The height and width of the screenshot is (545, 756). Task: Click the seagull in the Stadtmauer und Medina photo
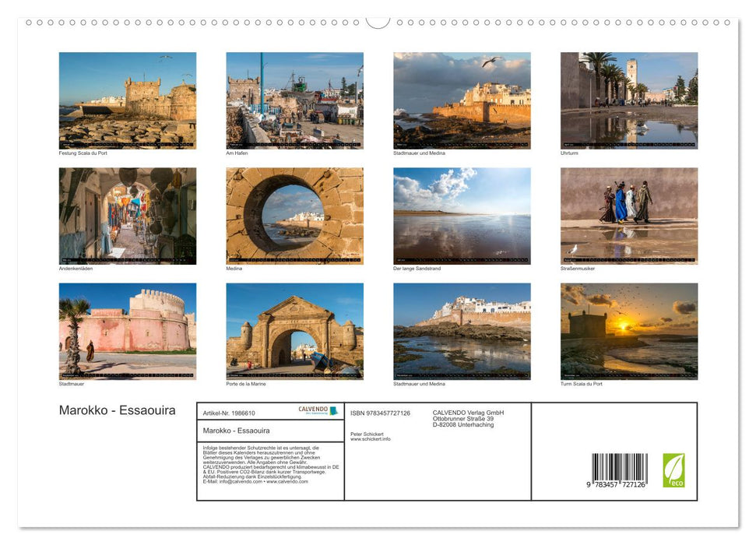click(x=491, y=62)
